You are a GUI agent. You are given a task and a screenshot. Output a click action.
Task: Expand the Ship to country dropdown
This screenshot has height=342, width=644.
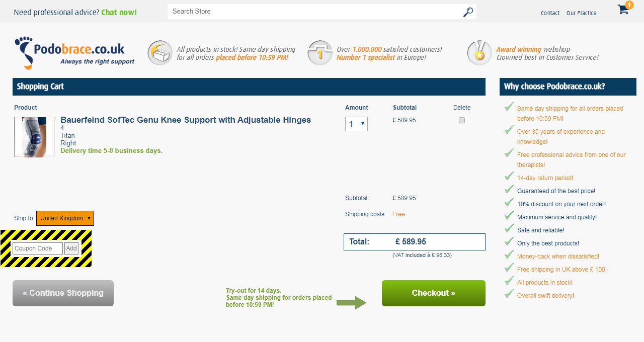pyautogui.click(x=65, y=218)
